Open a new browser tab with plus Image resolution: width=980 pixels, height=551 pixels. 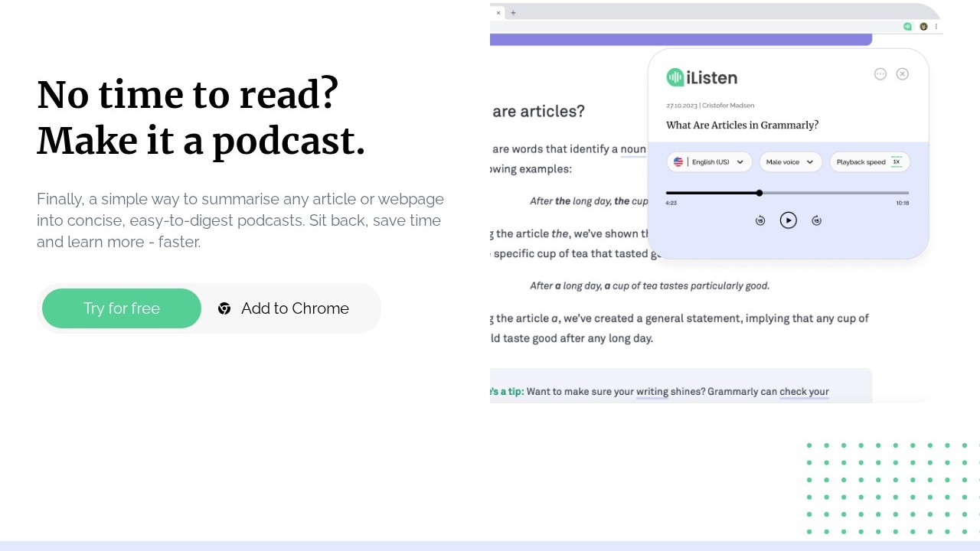[513, 12]
